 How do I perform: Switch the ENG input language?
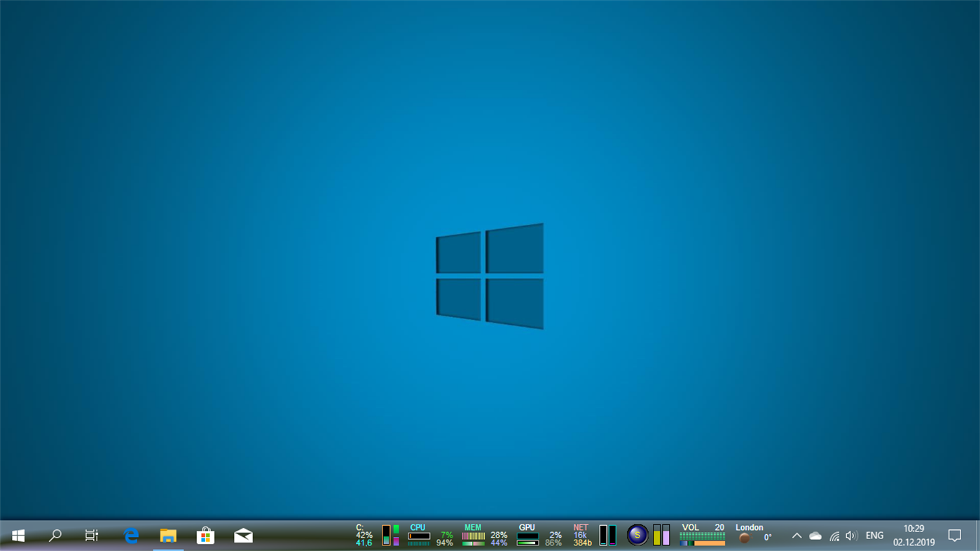pos(874,536)
